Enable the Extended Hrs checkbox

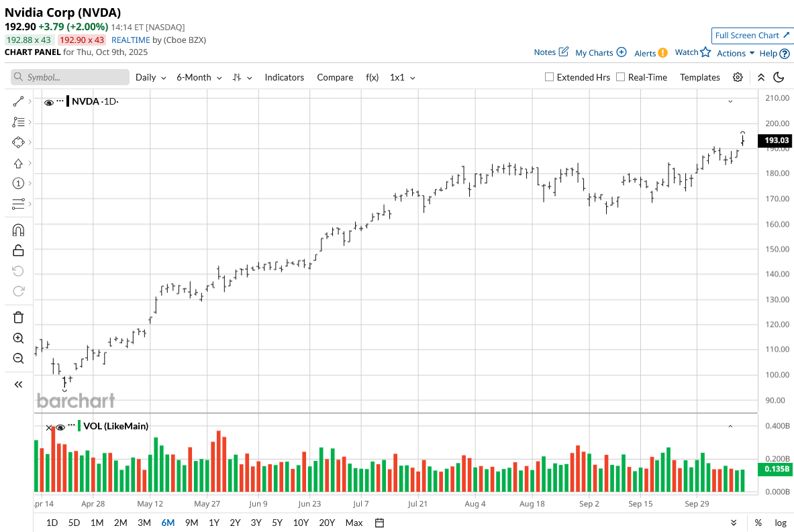coord(549,77)
